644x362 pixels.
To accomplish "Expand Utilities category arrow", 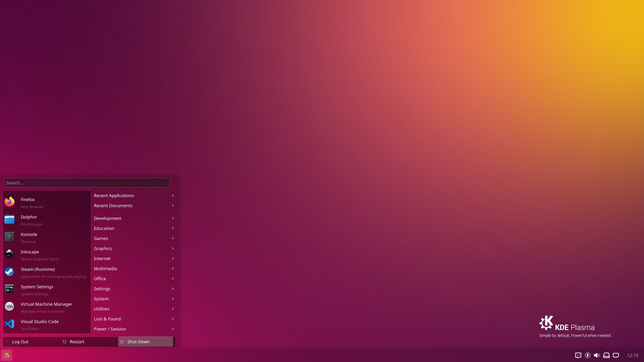I will click(173, 309).
